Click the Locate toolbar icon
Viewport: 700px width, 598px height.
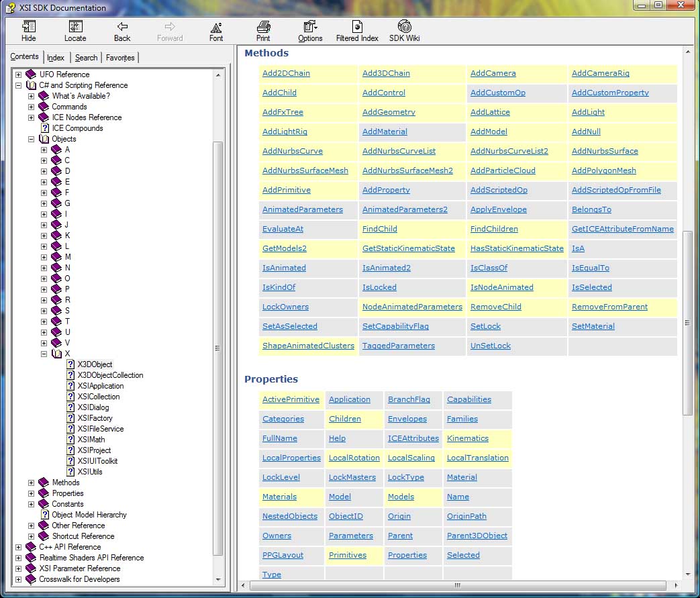click(75, 27)
